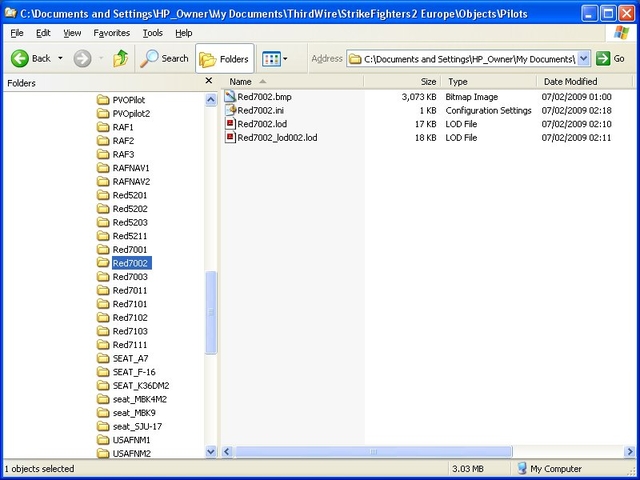Click the Red5203 folder icon

click(103, 222)
